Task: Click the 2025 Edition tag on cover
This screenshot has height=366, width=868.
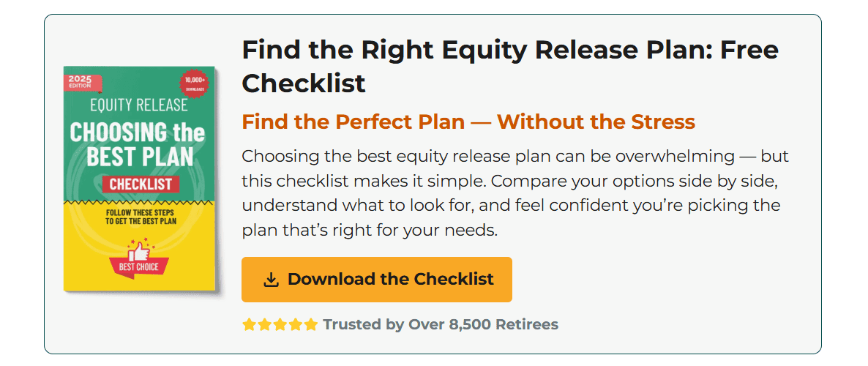Action: tap(82, 81)
